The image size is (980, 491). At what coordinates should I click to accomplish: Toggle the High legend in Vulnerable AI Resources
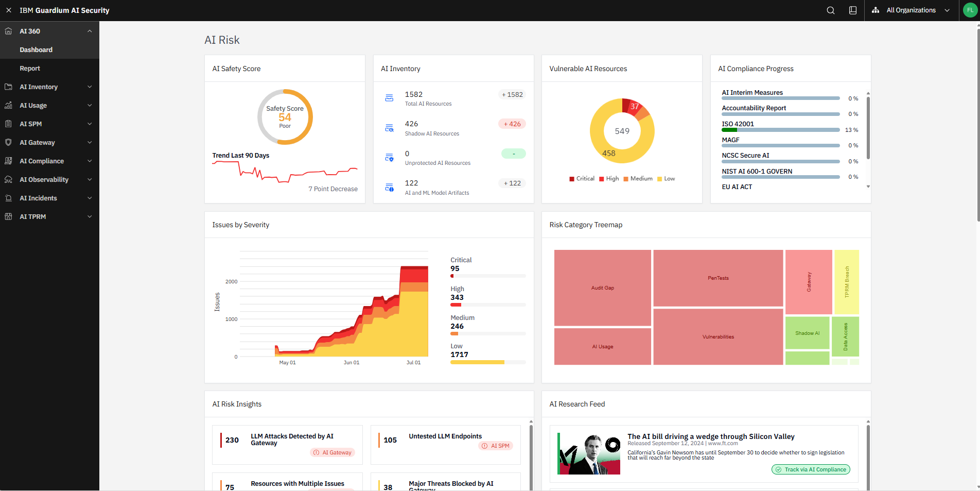click(609, 179)
